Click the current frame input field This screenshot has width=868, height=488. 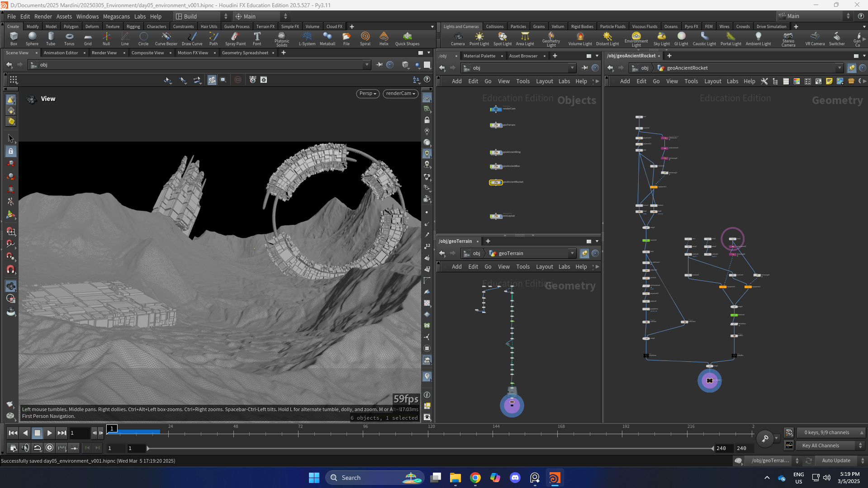pos(80,433)
